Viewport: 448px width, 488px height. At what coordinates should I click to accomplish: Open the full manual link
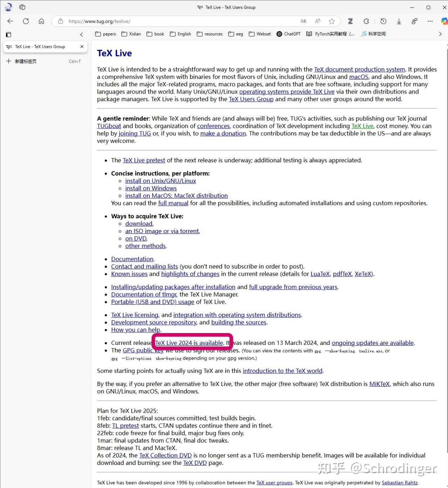coord(173,203)
